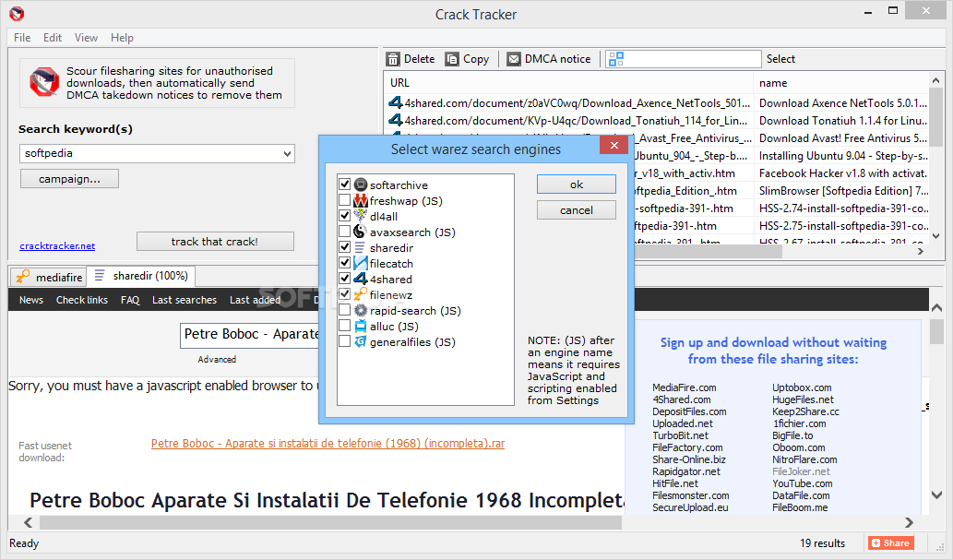
Task: Click the sharedir tab icon
Action: pyautogui.click(x=100, y=276)
